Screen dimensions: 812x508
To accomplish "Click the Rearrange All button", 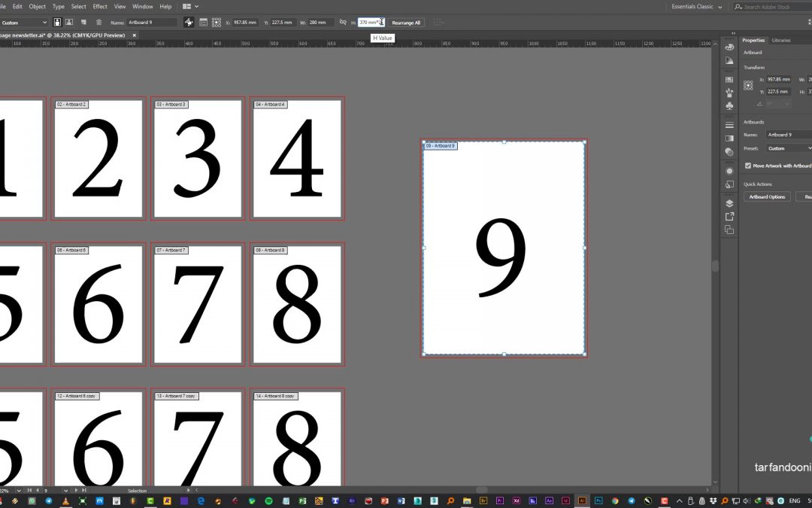I will [406, 23].
